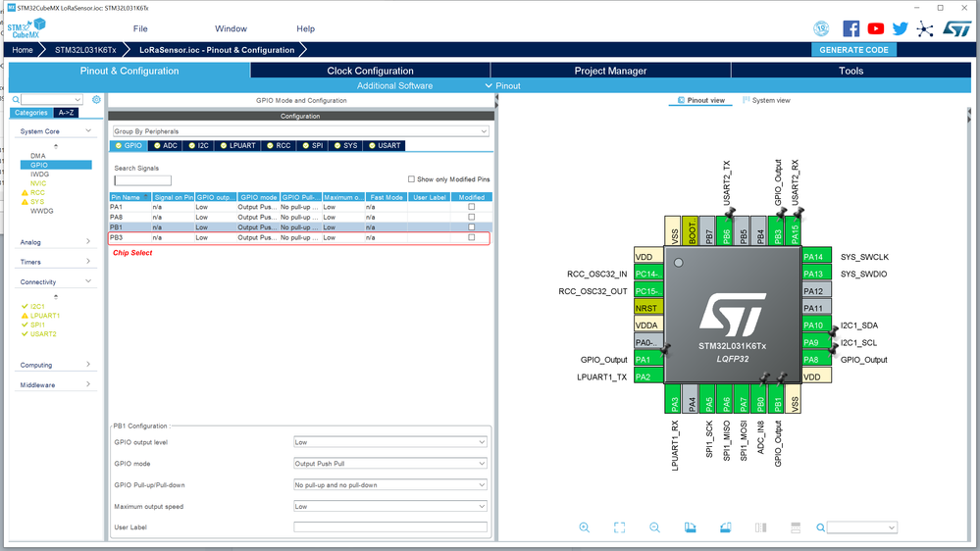Switch to System view
The width and height of the screenshot is (980, 551).
pyautogui.click(x=766, y=100)
